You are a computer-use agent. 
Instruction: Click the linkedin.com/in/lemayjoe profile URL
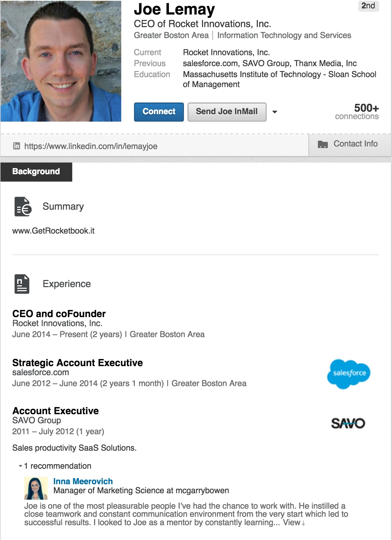point(91,146)
